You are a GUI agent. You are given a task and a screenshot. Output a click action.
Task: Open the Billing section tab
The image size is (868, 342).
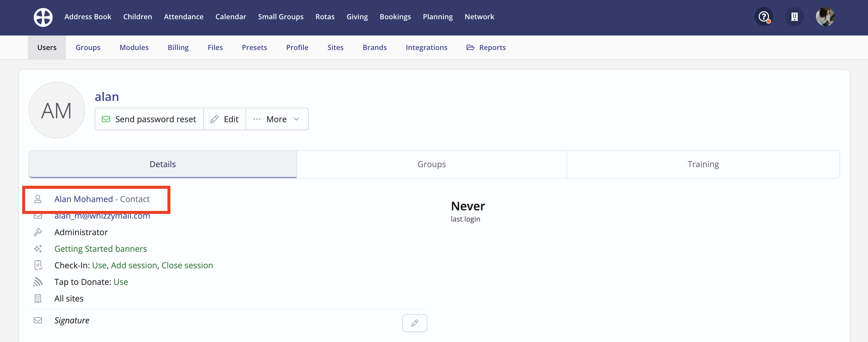pos(178,48)
